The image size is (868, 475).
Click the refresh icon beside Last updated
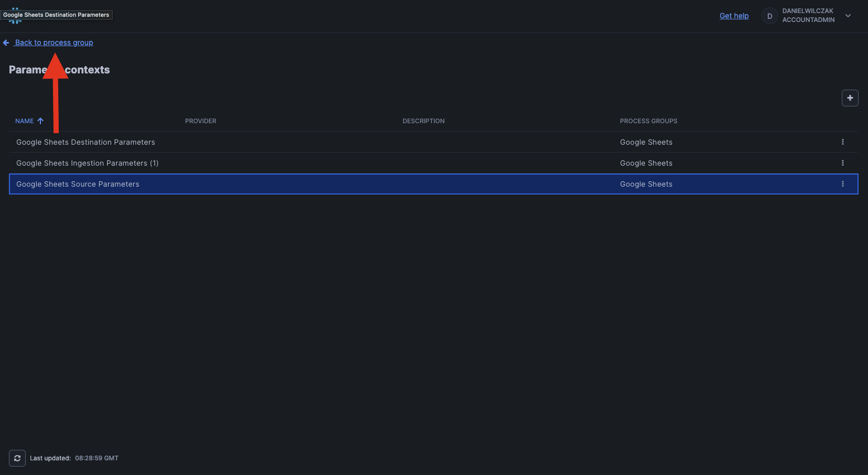(x=17, y=458)
